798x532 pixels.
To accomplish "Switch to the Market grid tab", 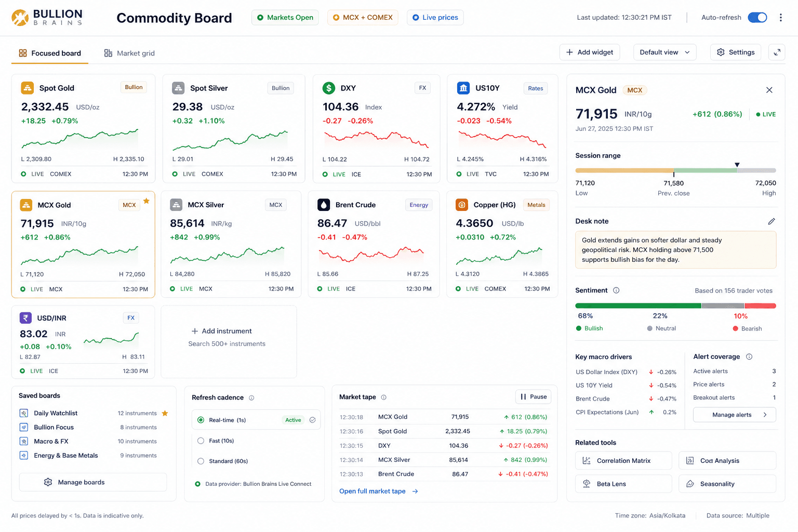I will pyautogui.click(x=129, y=53).
